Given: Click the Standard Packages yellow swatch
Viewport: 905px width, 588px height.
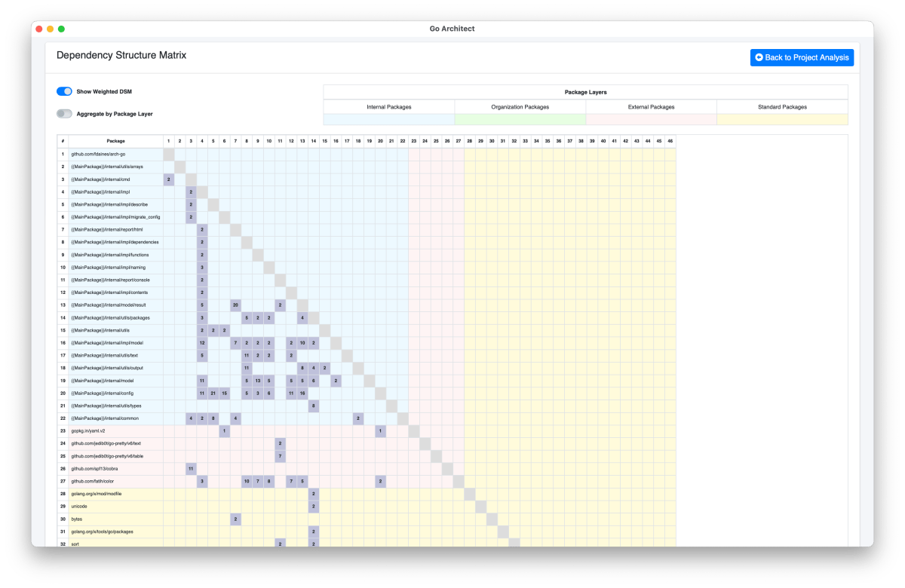Looking at the screenshot, I should tap(783, 119).
